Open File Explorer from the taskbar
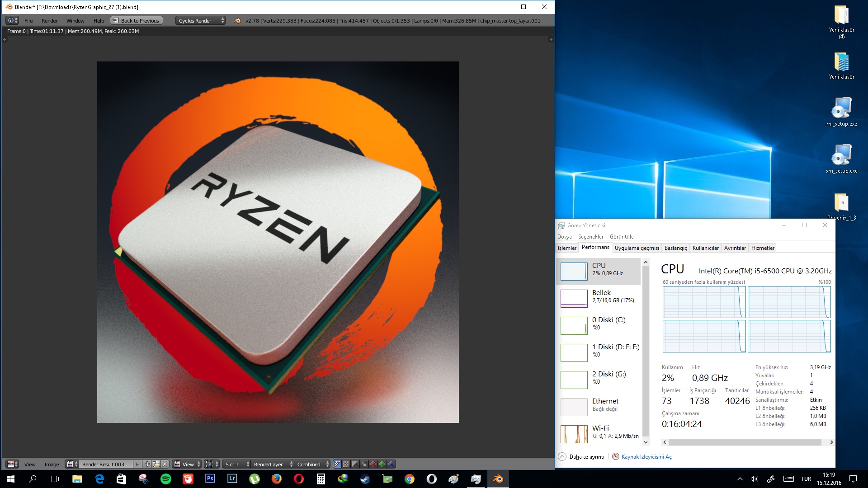This screenshot has height=488, width=868. pos(77,479)
